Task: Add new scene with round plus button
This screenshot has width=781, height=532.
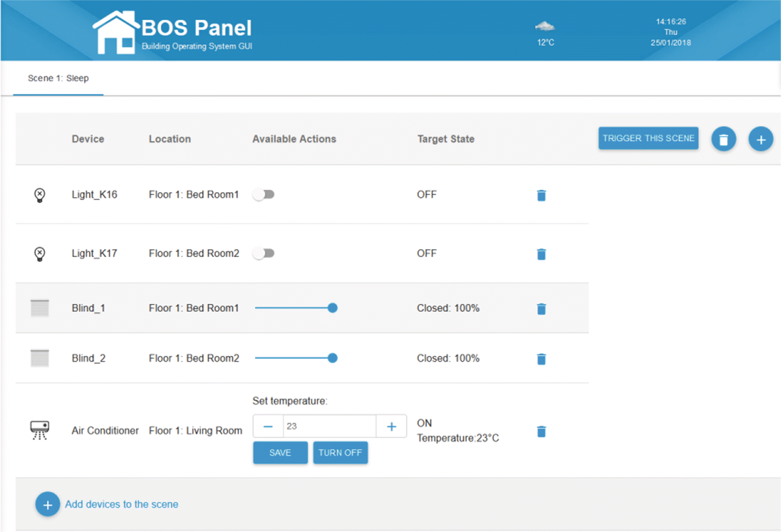Action: point(761,139)
